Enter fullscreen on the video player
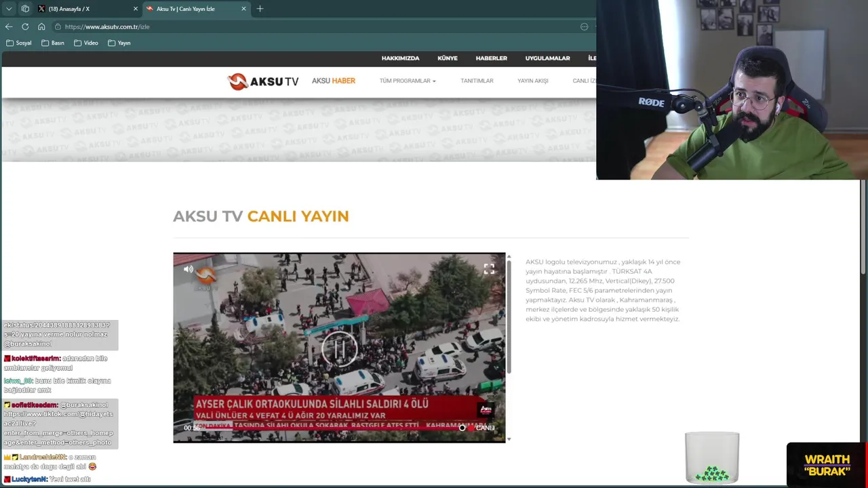The height and width of the screenshot is (488, 868). point(489,269)
